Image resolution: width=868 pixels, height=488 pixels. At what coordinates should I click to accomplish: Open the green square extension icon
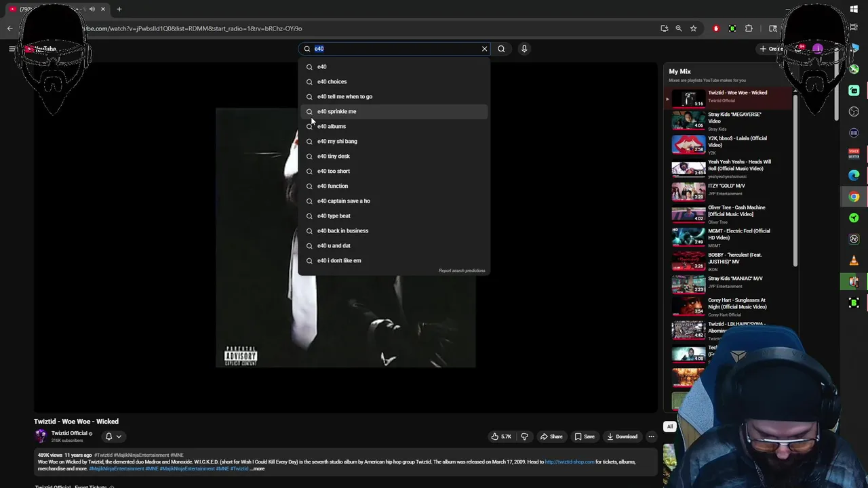(x=732, y=28)
